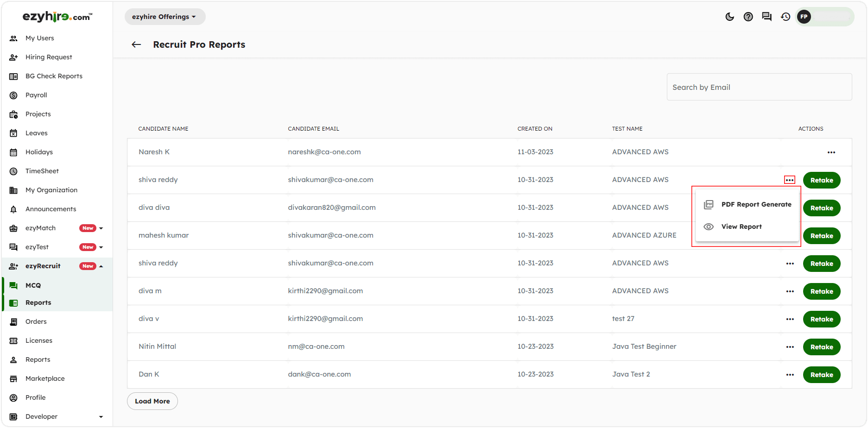
Task: Open actions ellipsis for Dan K
Action: point(790,375)
